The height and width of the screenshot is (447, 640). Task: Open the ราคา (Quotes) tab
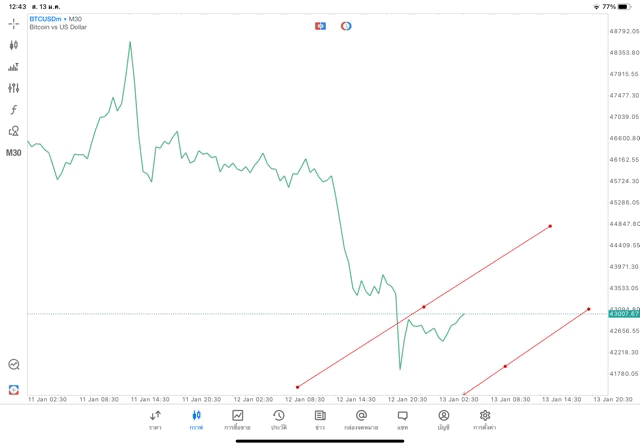155,419
